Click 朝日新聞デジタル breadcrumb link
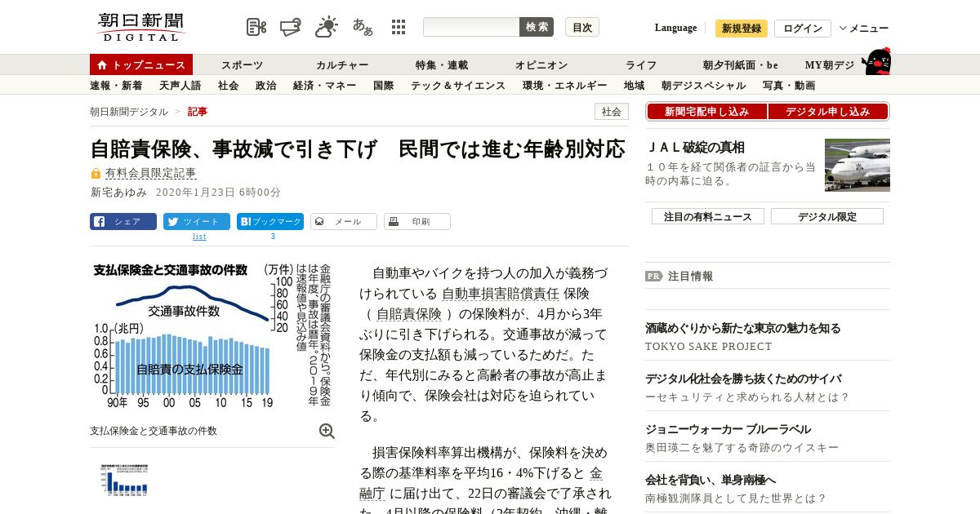980x514 pixels. 129,112
